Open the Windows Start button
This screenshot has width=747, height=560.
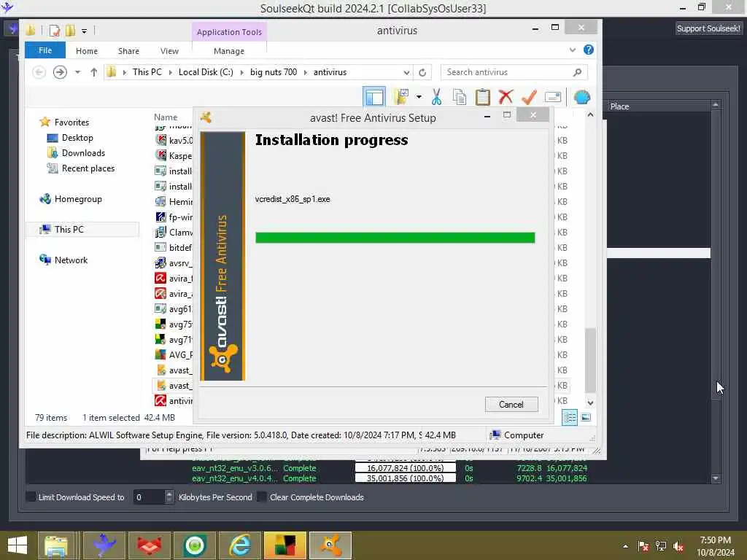pos(18,545)
